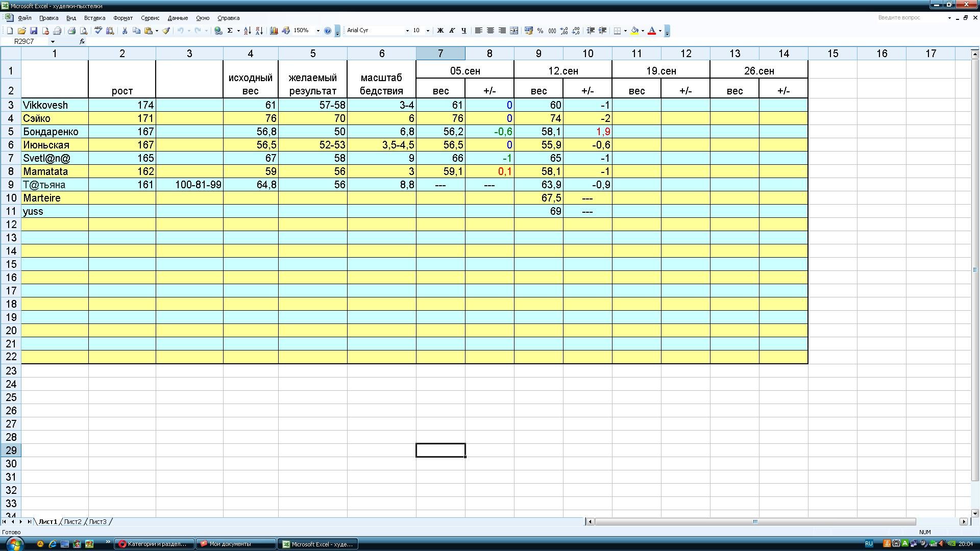
Task: Click the column 7 header
Action: click(440, 54)
